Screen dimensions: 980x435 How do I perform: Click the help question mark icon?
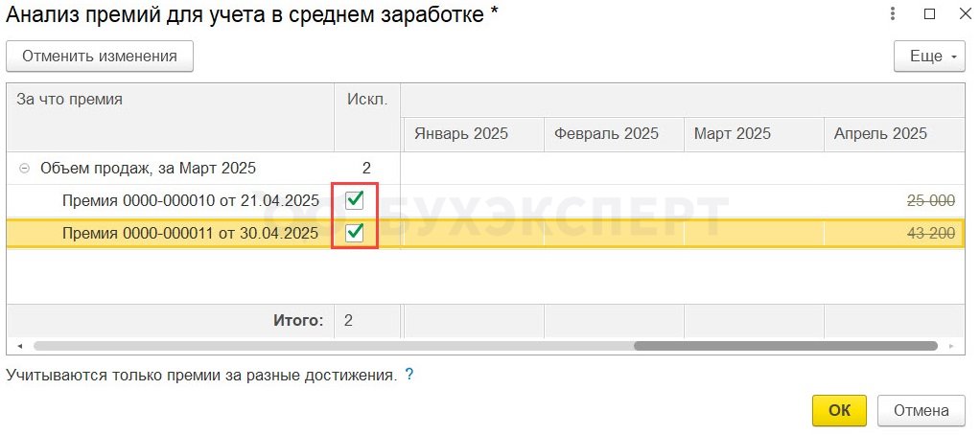(409, 375)
